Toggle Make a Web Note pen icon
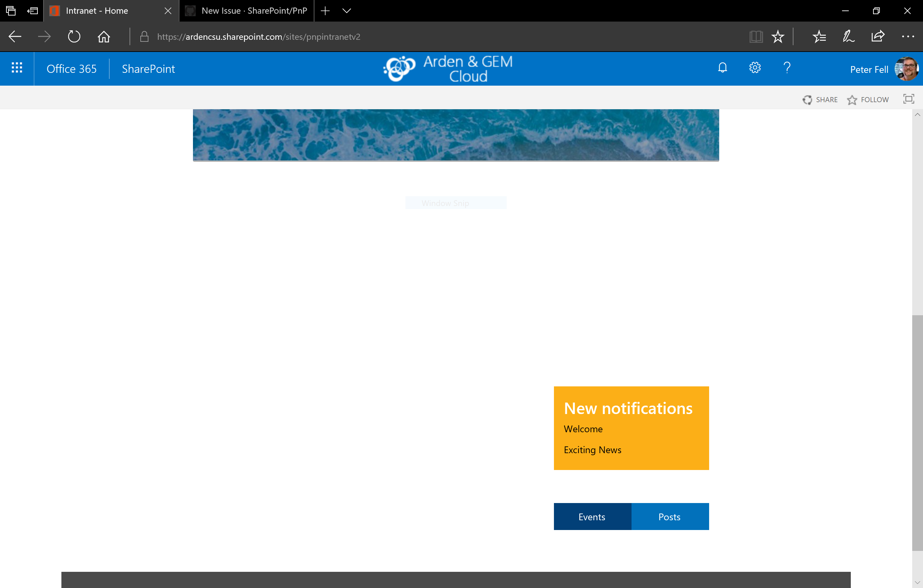The image size is (923, 588). (848, 36)
